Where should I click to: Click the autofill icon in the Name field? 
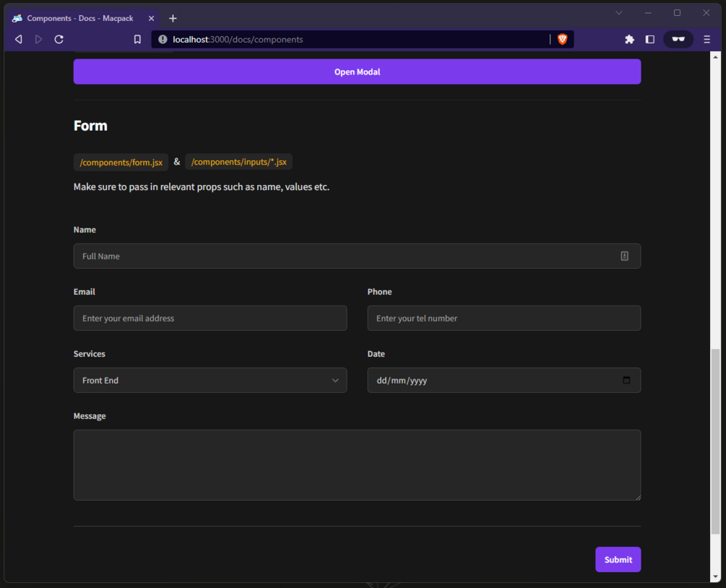624,256
